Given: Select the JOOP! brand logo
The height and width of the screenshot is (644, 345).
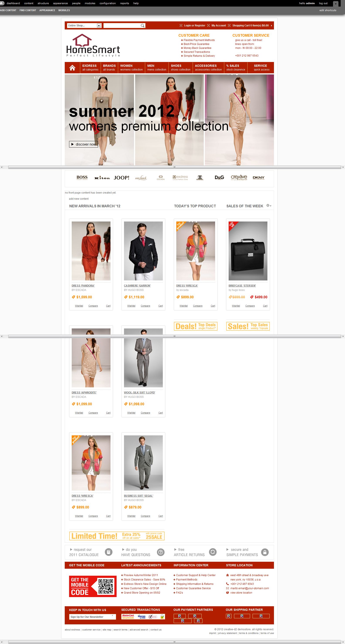Looking at the screenshot, I should click(x=122, y=178).
